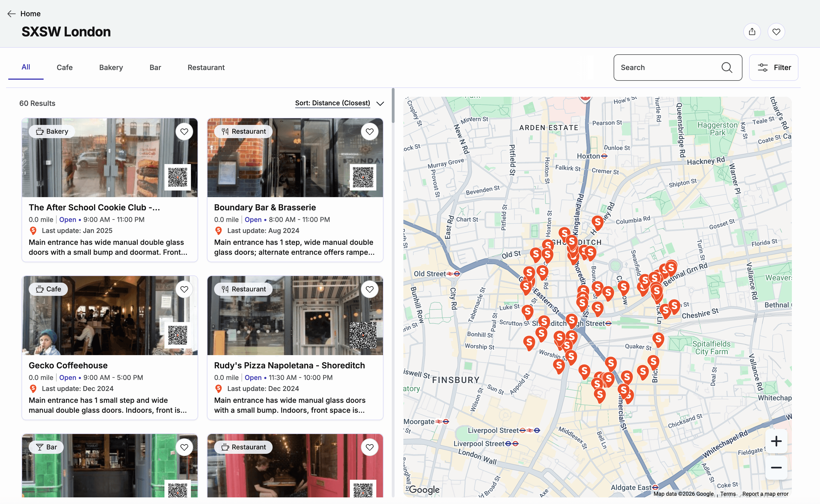820x504 pixels.
Task: Select the All tab
Action: click(26, 67)
